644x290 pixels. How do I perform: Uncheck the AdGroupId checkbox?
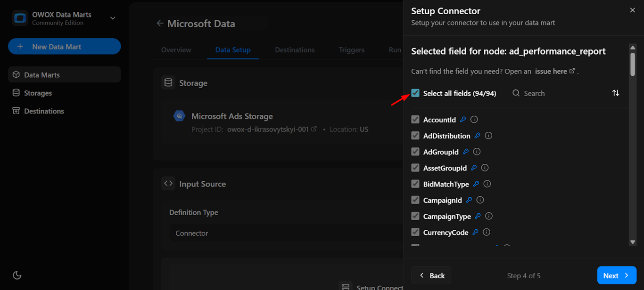(415, 152)
